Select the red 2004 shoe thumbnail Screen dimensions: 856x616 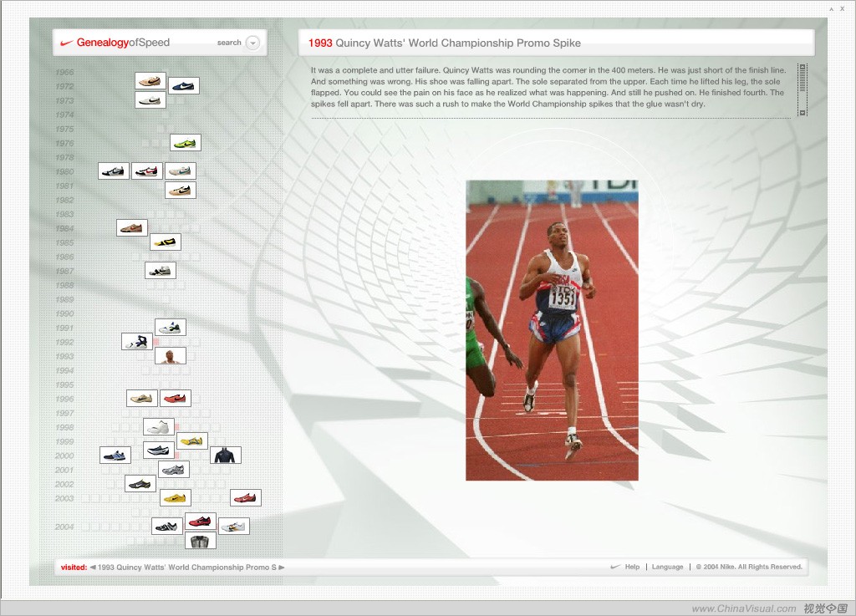click(201, 522)
